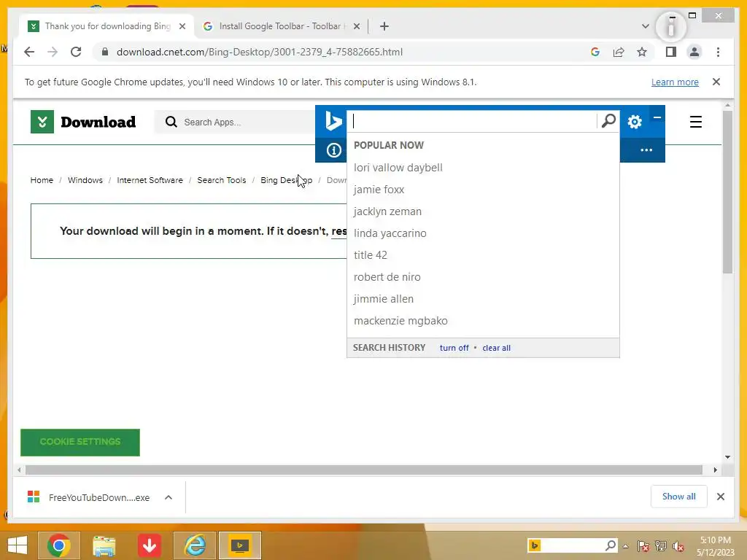Screen dimensions: 747x560
Task: Open the Learn more link
Action: [675, 82]
